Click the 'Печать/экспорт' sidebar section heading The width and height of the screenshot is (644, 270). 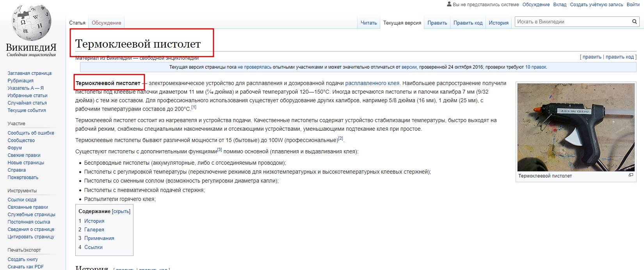(24, 250)
